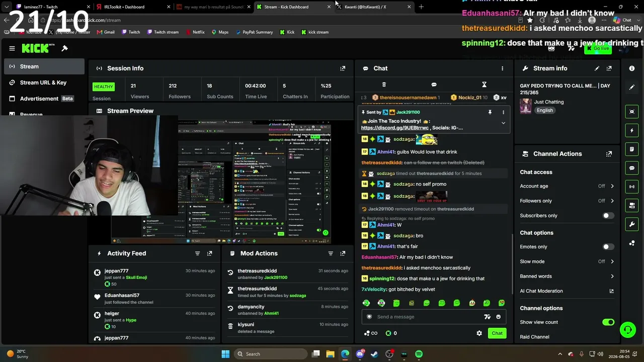Show hidden system tray icons
The width and height of the screenshot is (644, 362).
point(559,354)
